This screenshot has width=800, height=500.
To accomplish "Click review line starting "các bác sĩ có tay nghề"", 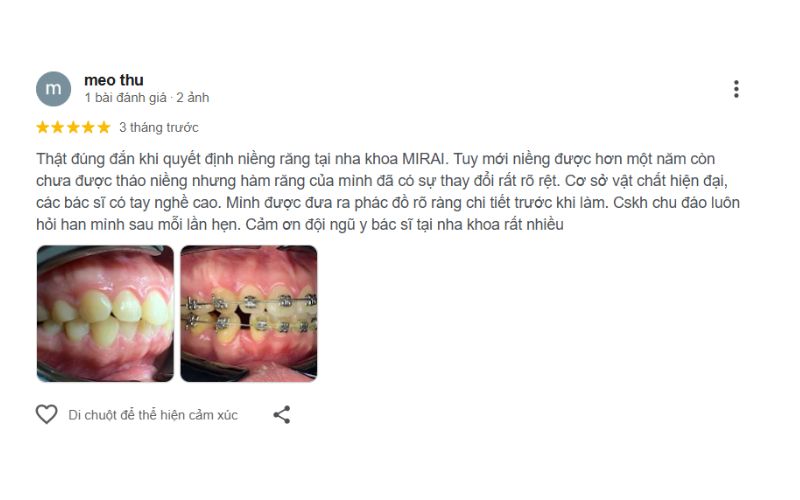I will coord(388,203).
